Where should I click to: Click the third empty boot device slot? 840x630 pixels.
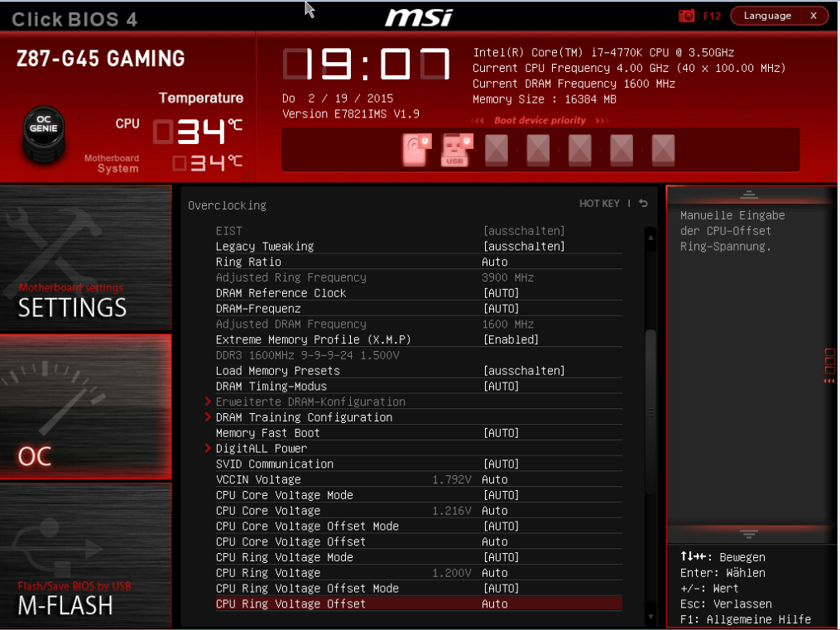[579, 150]
